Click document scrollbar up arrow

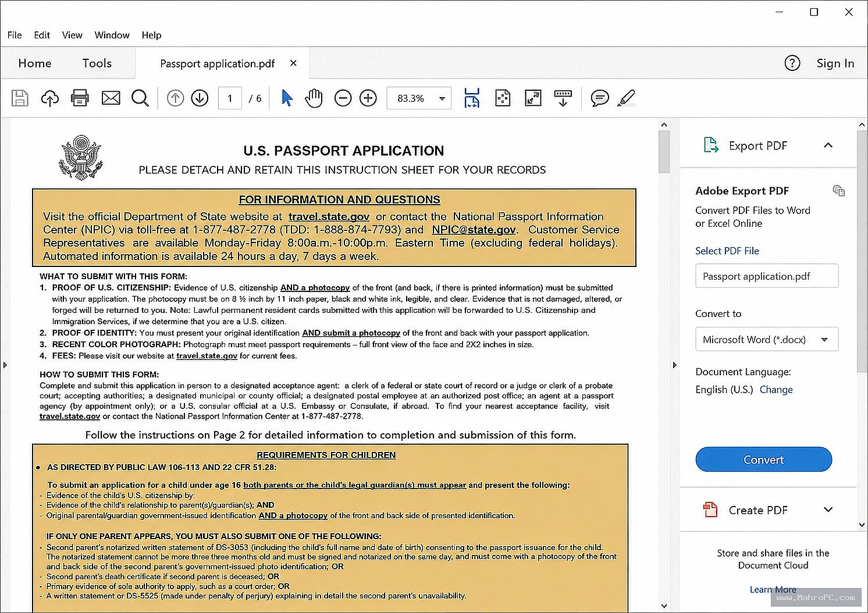coord(664,124)
